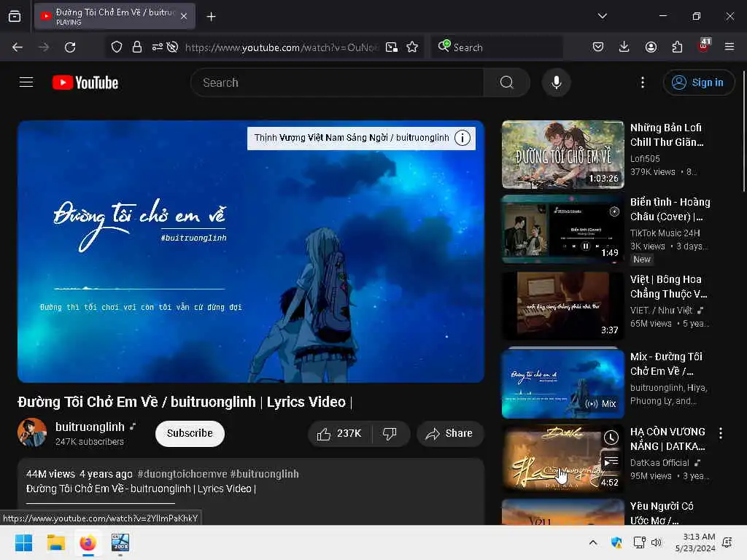
Task: Click the autoplay blocked icon in address bar
Action: tap(173, 47)
